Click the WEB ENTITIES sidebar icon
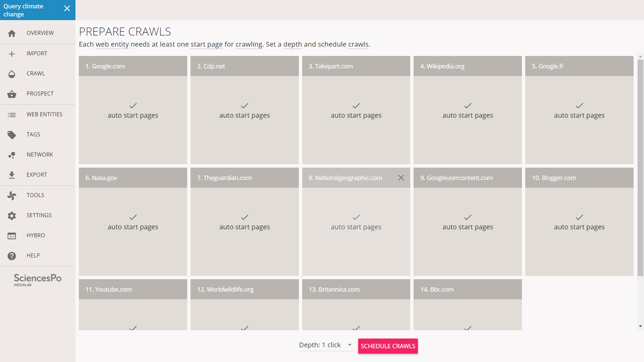 [x=12, y=115]
